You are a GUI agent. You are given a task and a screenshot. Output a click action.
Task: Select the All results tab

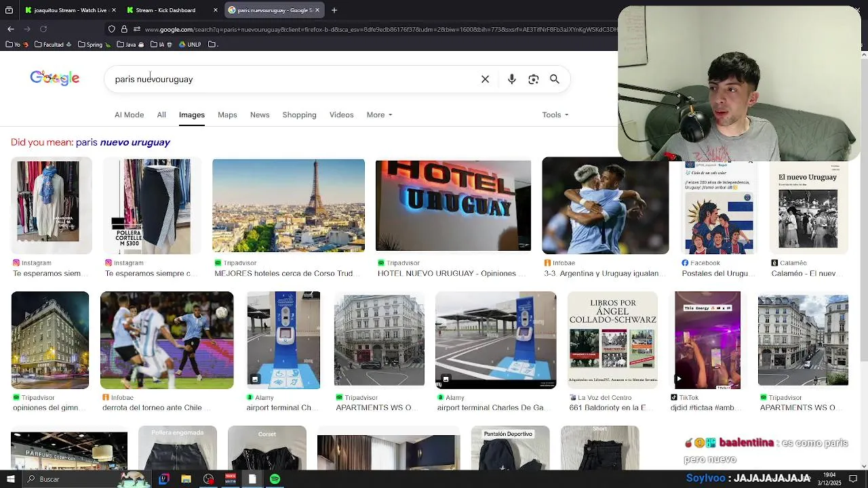161,115
